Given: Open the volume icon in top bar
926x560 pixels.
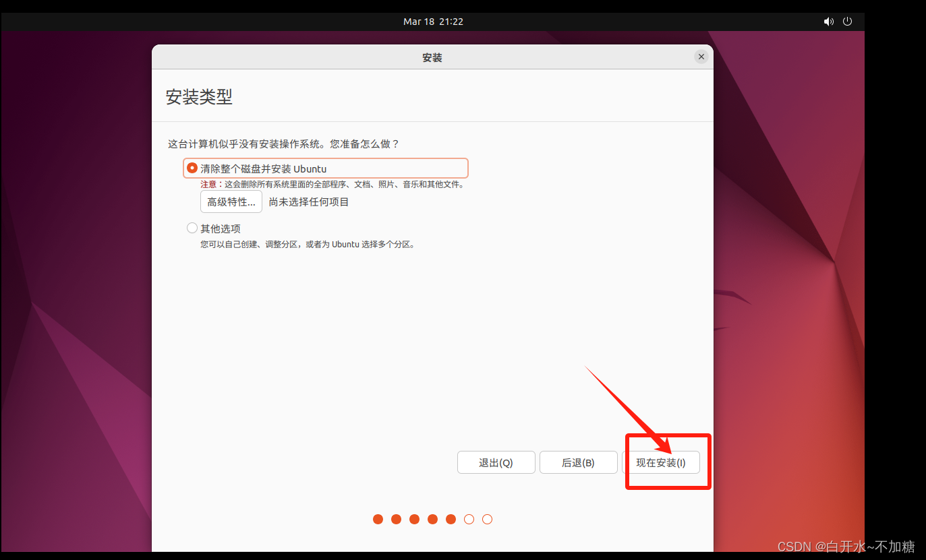Looking at the screenshot, I should click(829, 22).
